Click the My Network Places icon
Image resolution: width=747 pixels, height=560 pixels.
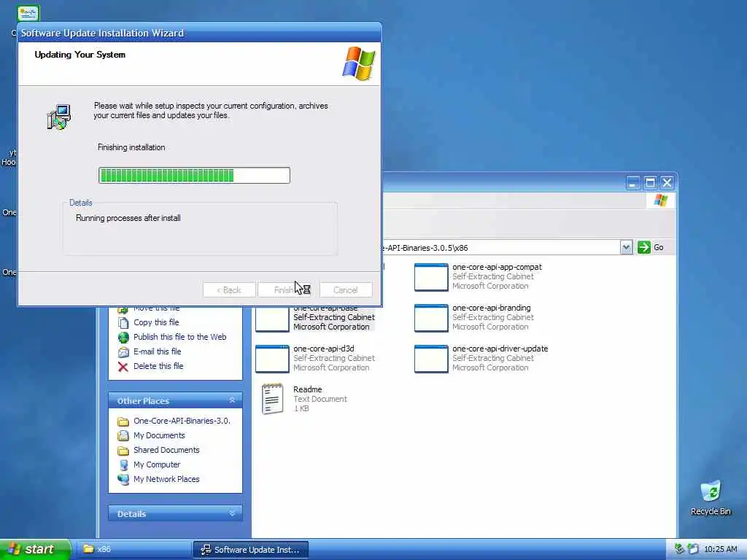(123, 480)
